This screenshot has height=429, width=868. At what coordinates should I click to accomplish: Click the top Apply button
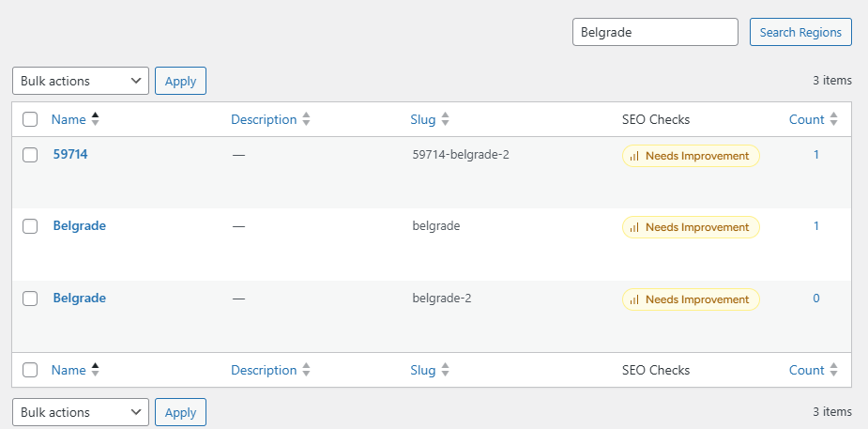pos(180,81)
